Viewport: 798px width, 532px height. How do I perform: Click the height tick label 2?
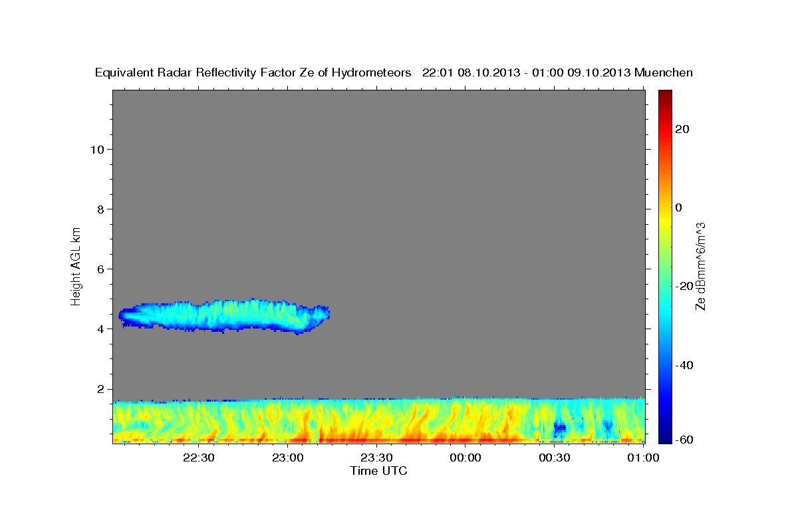point(100,389)
